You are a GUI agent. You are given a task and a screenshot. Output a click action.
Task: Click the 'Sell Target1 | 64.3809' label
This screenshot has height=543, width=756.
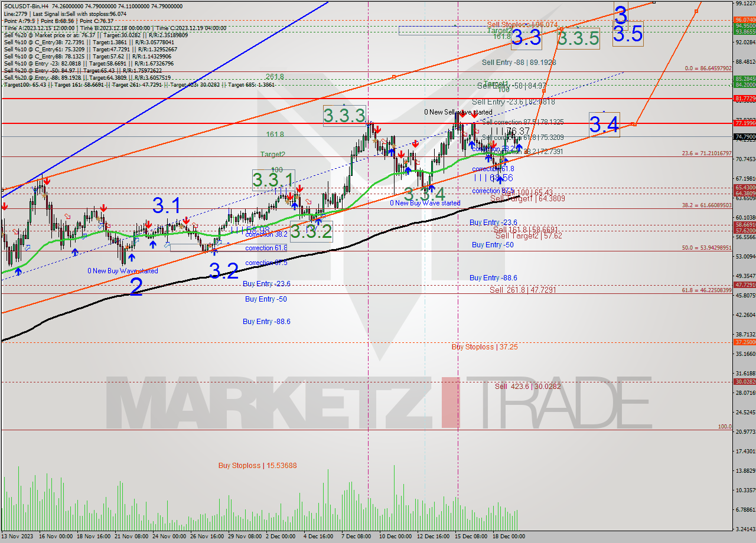click(x=527, y=199)
